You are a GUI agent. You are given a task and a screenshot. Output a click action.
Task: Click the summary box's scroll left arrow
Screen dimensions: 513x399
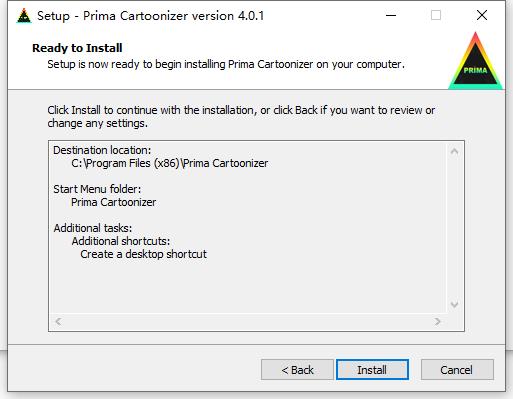(58, 321)
